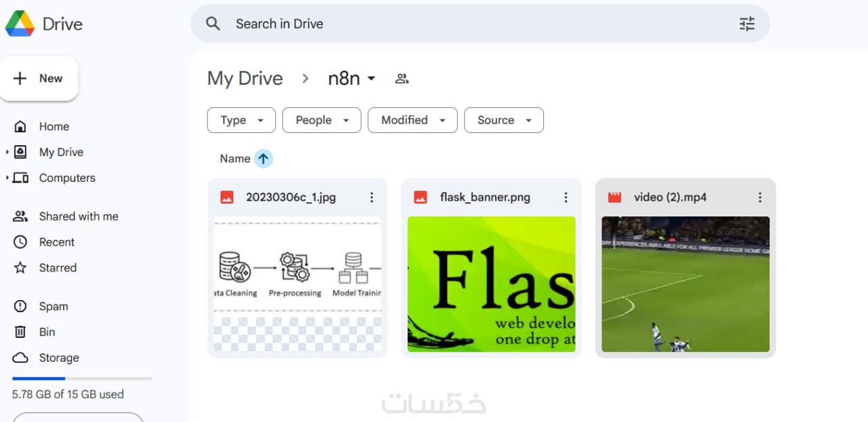
Task: Click the 20230306c_1.jpg image file icon
Action: coord(227,197)
